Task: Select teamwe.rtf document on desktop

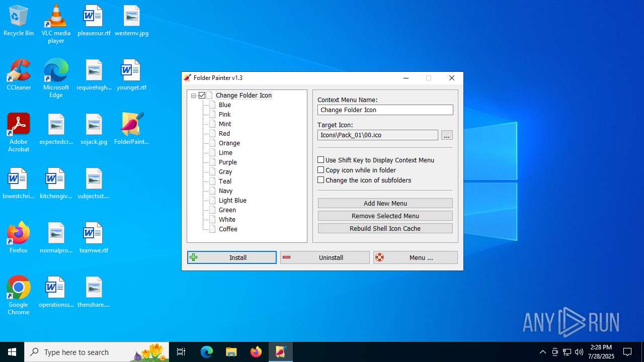Action: click(x=94, y=238)
